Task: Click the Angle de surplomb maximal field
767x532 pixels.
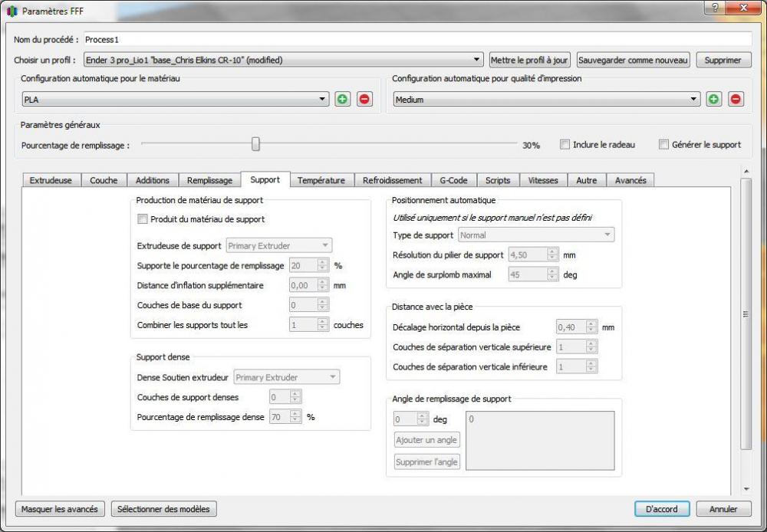Action: tap(533, 274)
